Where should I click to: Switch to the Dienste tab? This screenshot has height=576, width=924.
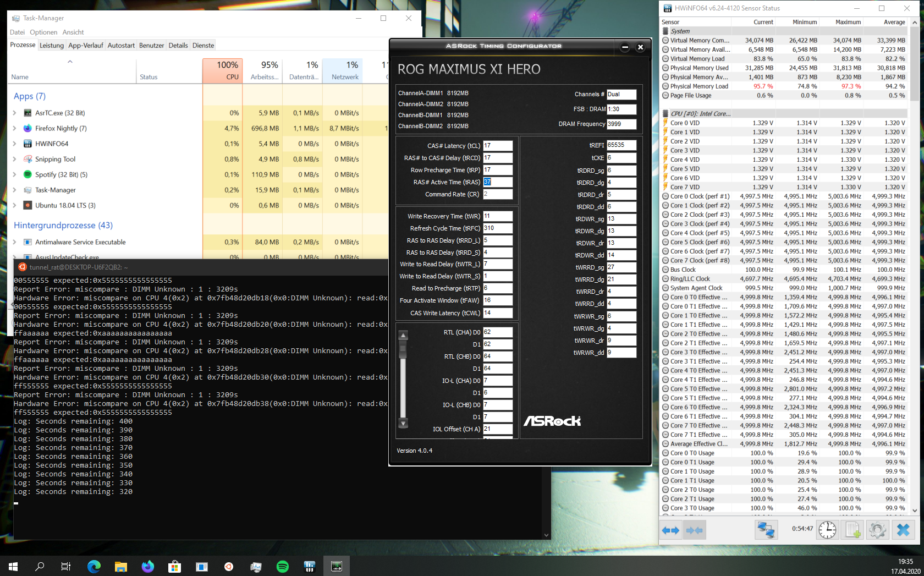pos(204,46)
